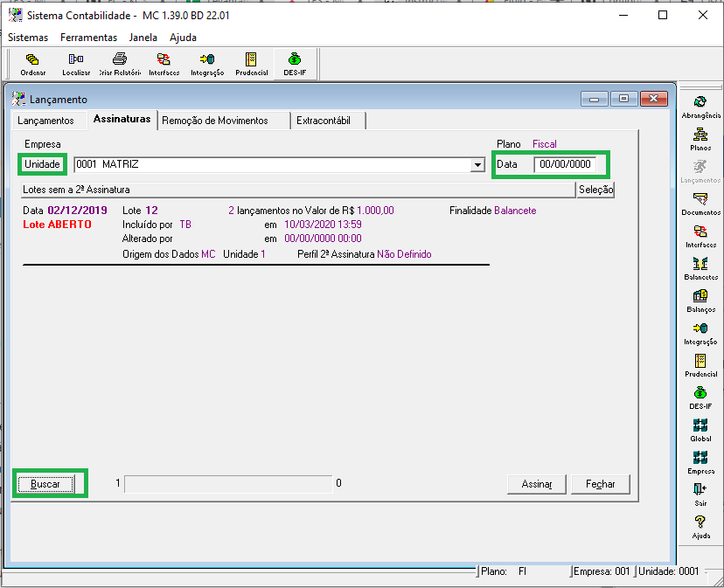Click the Assinar button
The image size is (724, 588).
click(x=537, y=484)
